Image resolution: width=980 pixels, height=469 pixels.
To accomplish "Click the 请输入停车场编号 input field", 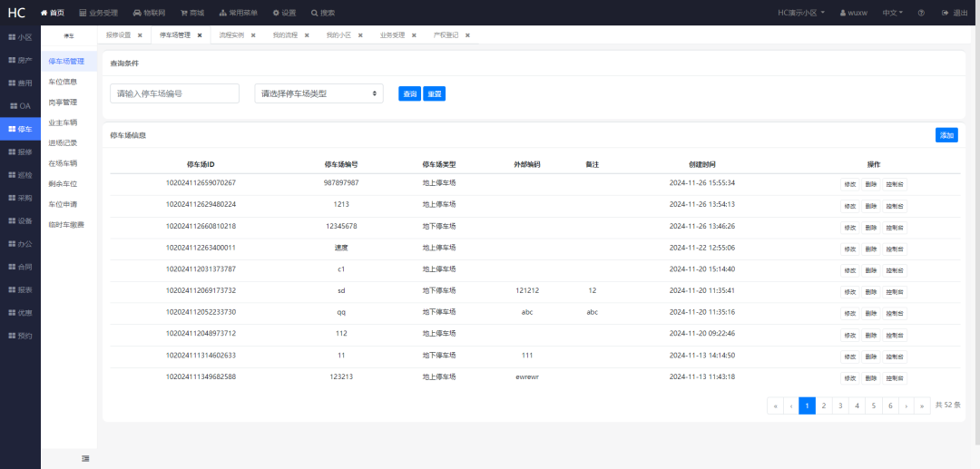I will 174,93.
